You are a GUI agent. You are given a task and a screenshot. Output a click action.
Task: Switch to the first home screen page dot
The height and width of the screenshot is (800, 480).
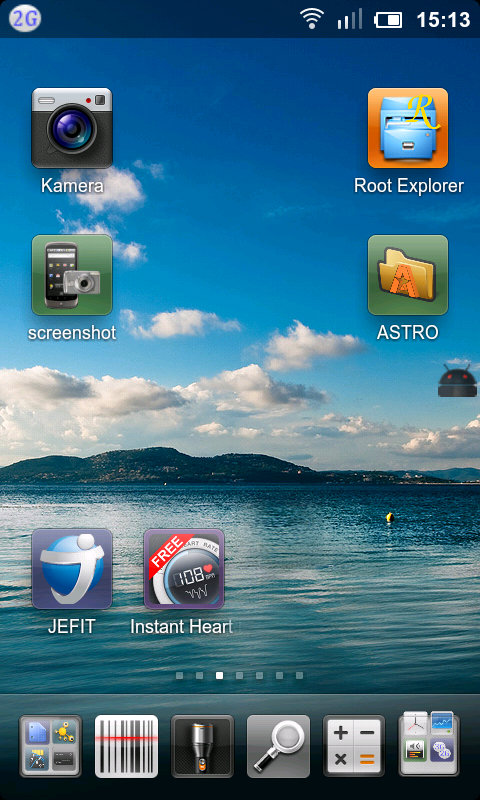click(x=180, y=676)
